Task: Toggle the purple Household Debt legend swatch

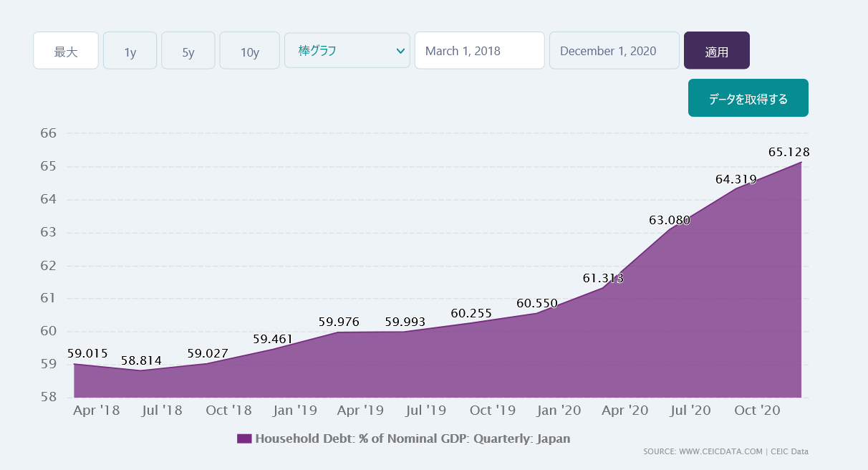Action: pyautogui.click(x=244, y=438)
